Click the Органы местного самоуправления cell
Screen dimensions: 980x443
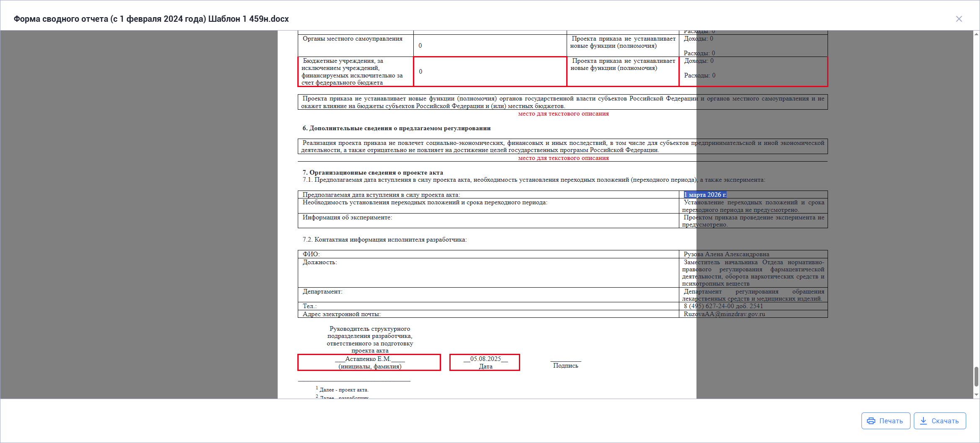click(x=352, y=39)
